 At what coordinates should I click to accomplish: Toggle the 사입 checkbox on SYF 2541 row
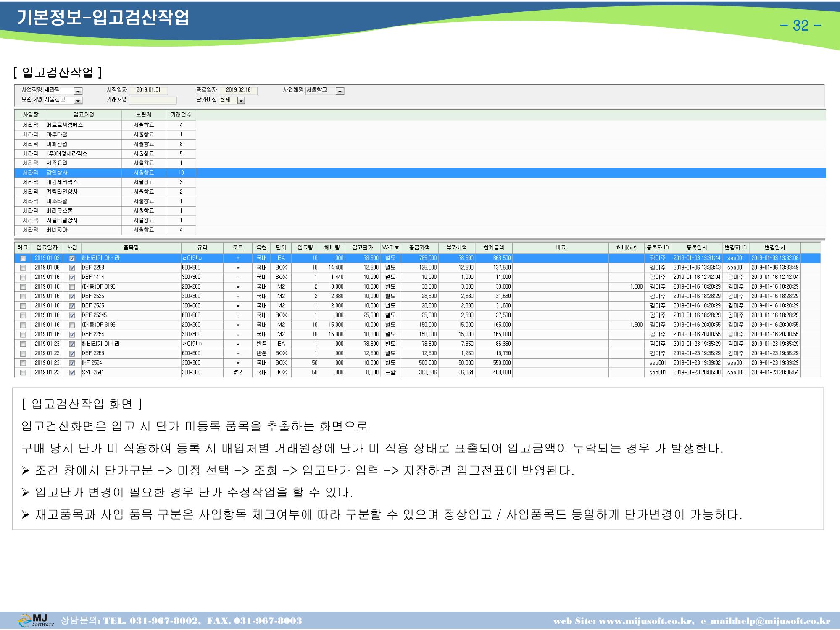tap(72, 373)
